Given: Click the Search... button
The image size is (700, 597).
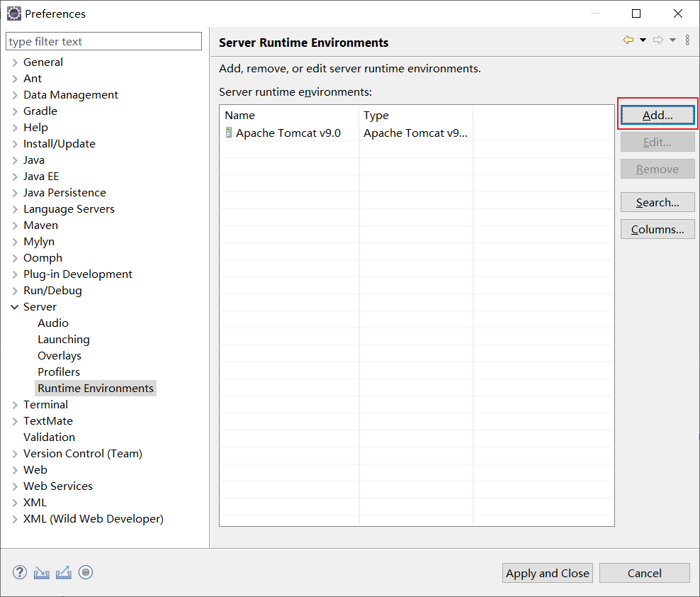Looking at the screenshot, I should [657, 202].
